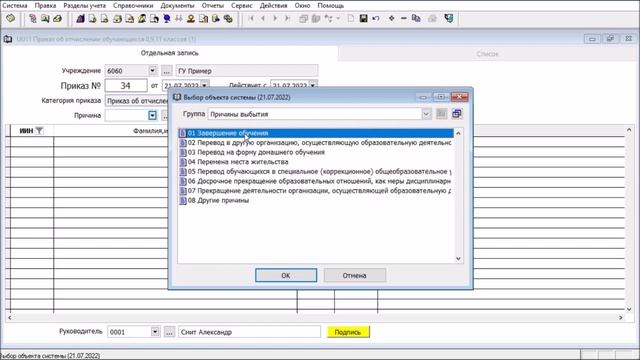Click the Отмена button in dialog
Image resolution: width=640 pixels, height=360 pixels.
coord(354,276)
